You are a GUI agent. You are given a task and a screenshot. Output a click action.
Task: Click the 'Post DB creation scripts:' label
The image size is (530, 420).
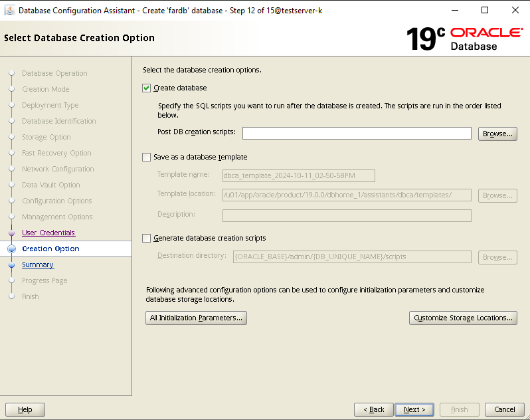(x=197, y=132)
